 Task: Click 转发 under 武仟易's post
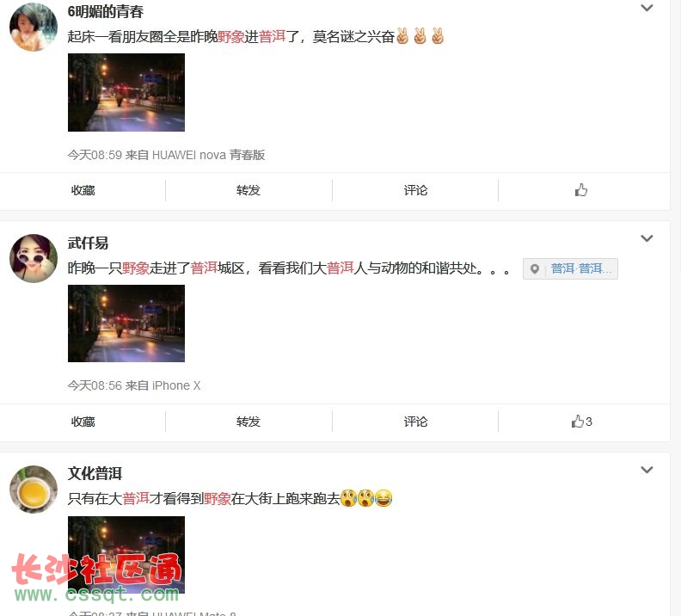[x=248, y=422]
